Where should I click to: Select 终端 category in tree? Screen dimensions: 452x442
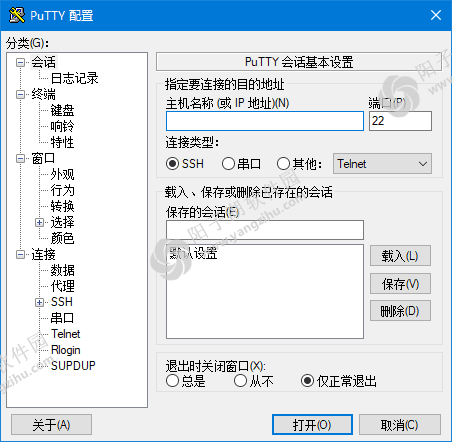click(x=44, y=94)
